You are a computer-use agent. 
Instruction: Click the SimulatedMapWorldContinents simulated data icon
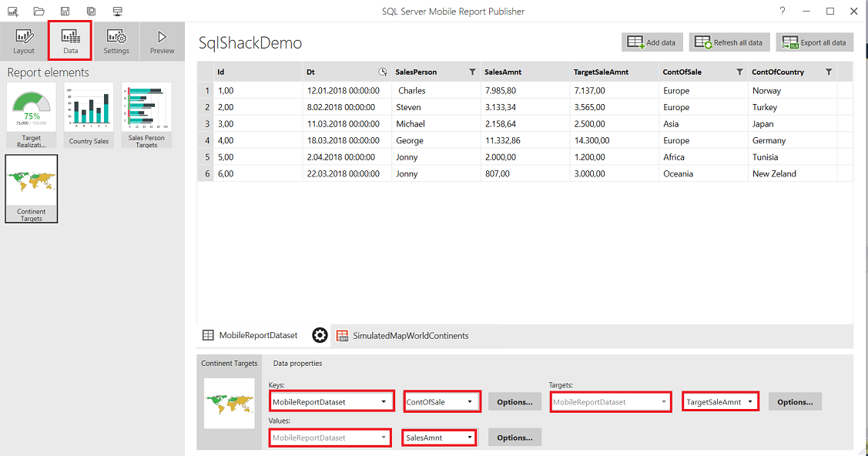(343, 335)
